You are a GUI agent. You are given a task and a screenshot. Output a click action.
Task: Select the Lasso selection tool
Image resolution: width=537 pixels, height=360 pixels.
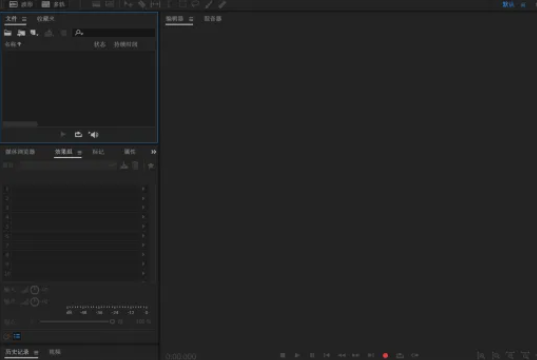pyautogui.click(x=196, y=4)
